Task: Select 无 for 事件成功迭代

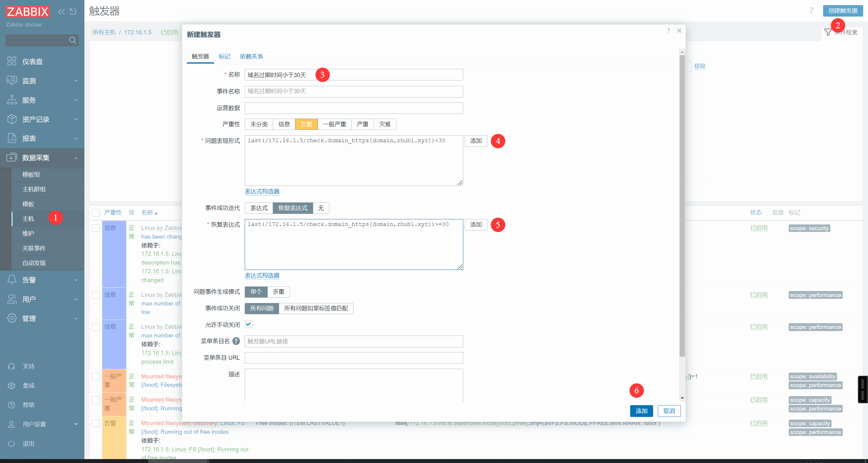Action: (321, 208)
